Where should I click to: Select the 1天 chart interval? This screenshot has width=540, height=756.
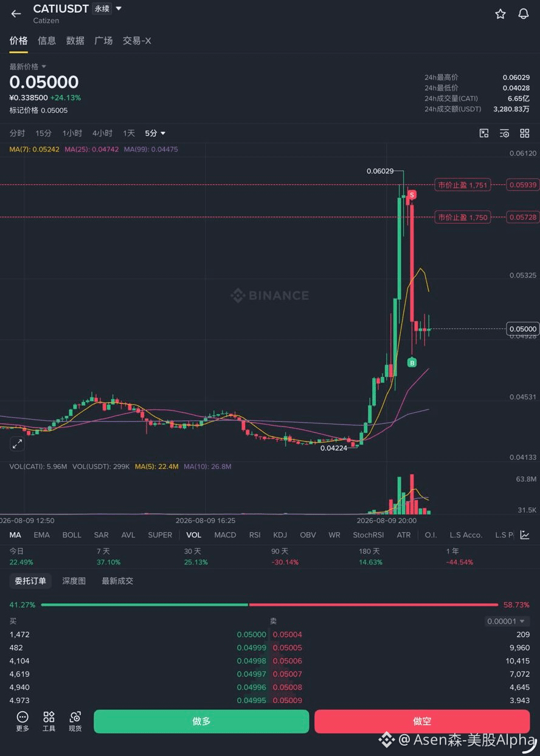click(129, 133)
